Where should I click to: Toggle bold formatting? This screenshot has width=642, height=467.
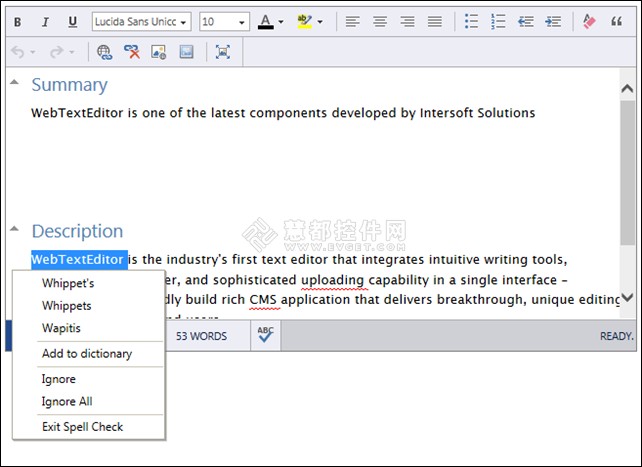tap(18, 22)
